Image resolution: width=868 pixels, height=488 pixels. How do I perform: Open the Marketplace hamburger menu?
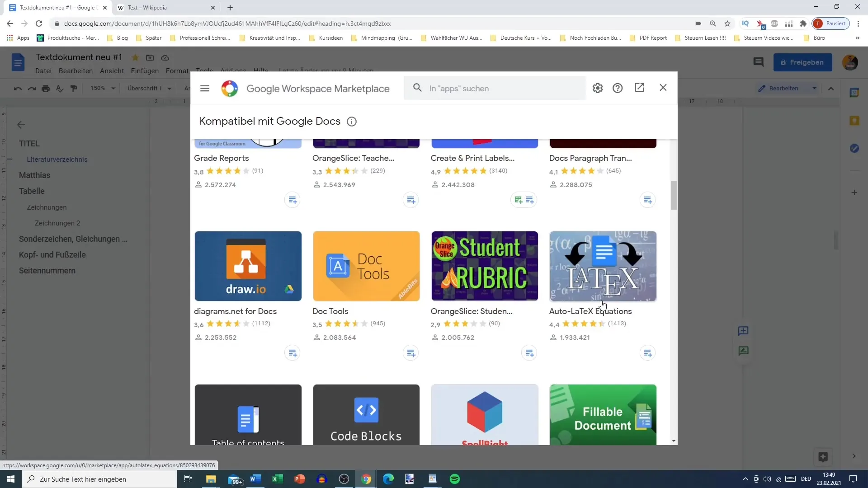click(205, 88)
